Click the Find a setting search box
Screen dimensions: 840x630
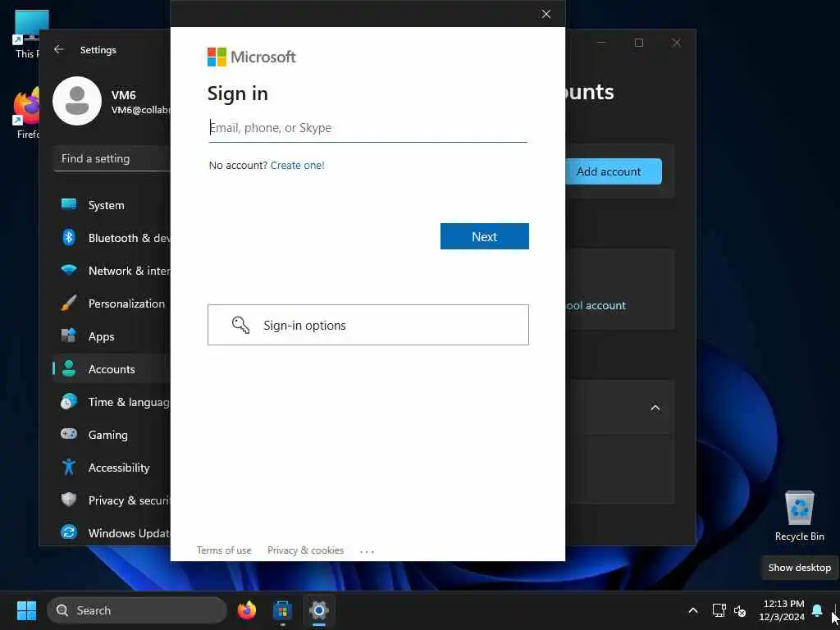point(112,158)
